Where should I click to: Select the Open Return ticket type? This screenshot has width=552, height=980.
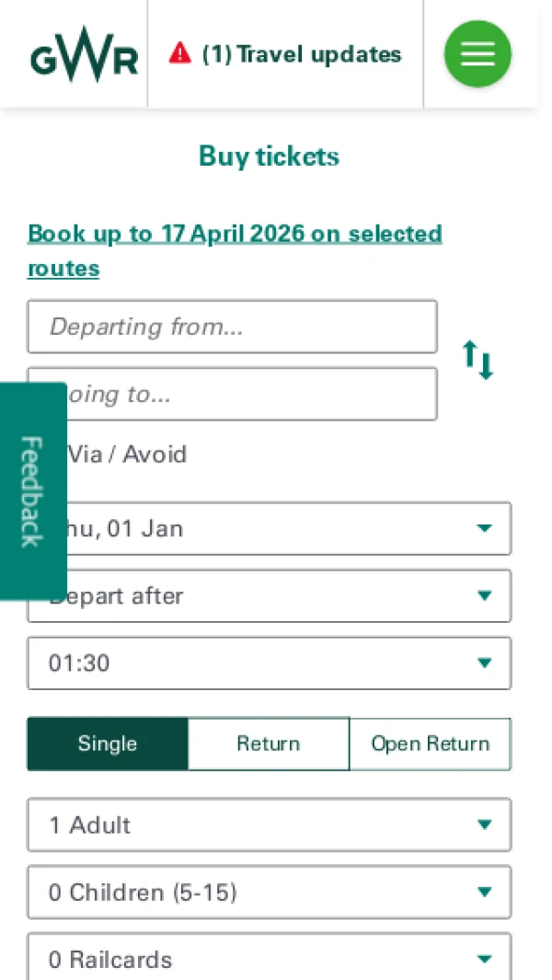[430, 744]
